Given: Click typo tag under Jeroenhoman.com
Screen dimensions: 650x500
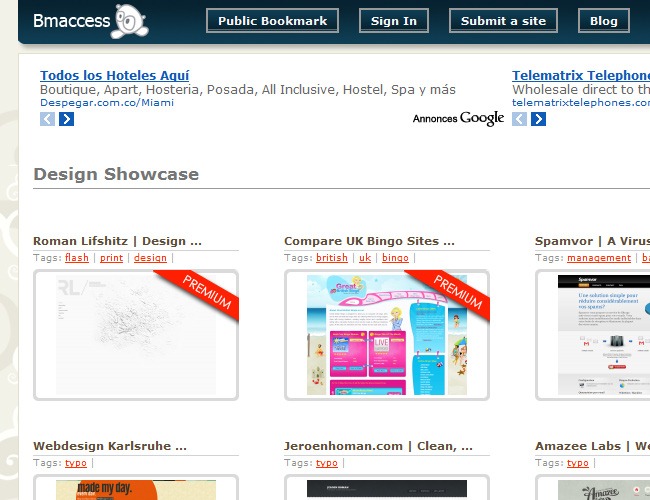Looking at the screenshot, I should tap(327, 463).
